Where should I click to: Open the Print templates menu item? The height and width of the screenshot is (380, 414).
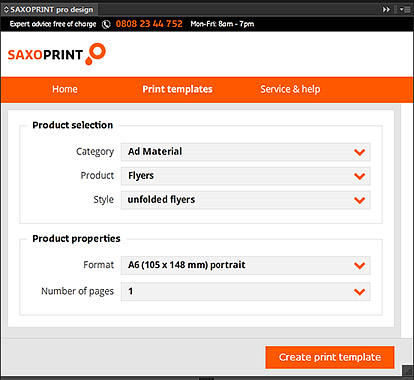coord(177,89)
